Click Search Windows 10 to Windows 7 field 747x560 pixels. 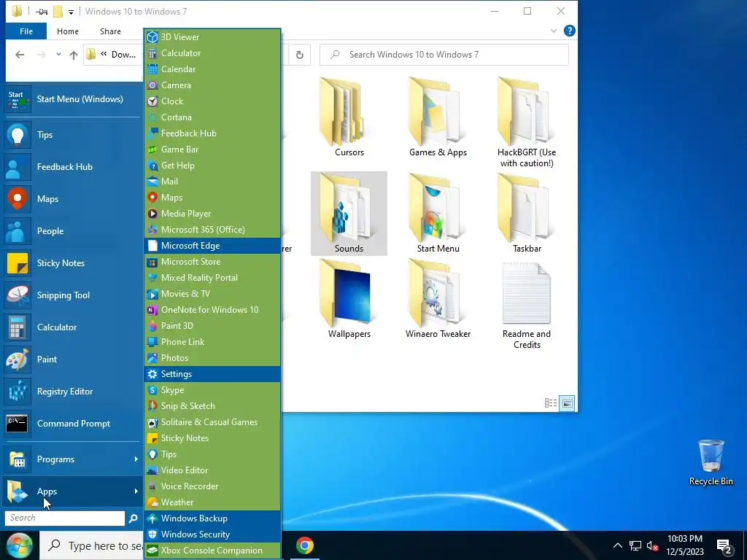pyautogui.click(x=444, y=55)
